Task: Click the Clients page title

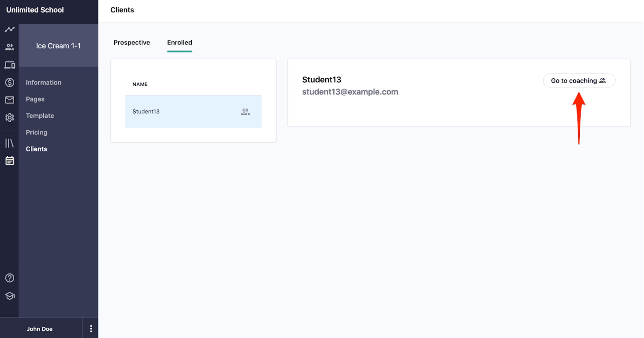Action: pyautogui.click(x=122, y=10)
